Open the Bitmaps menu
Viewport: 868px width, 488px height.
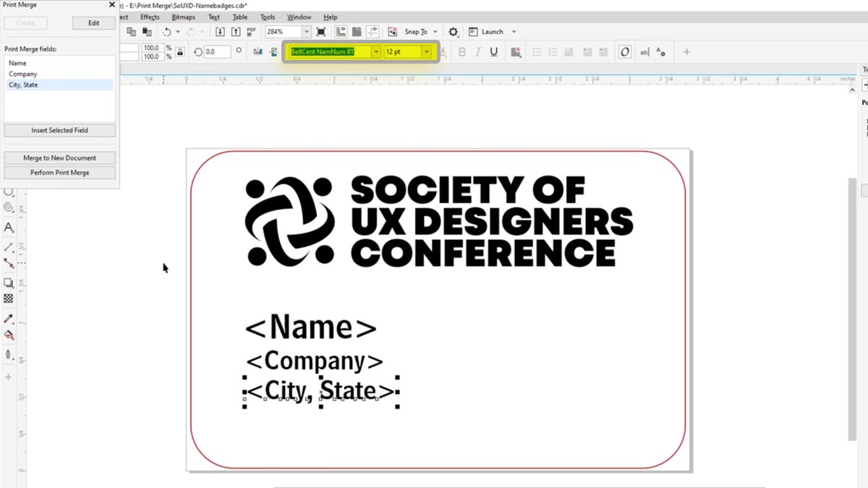(183, 17)
